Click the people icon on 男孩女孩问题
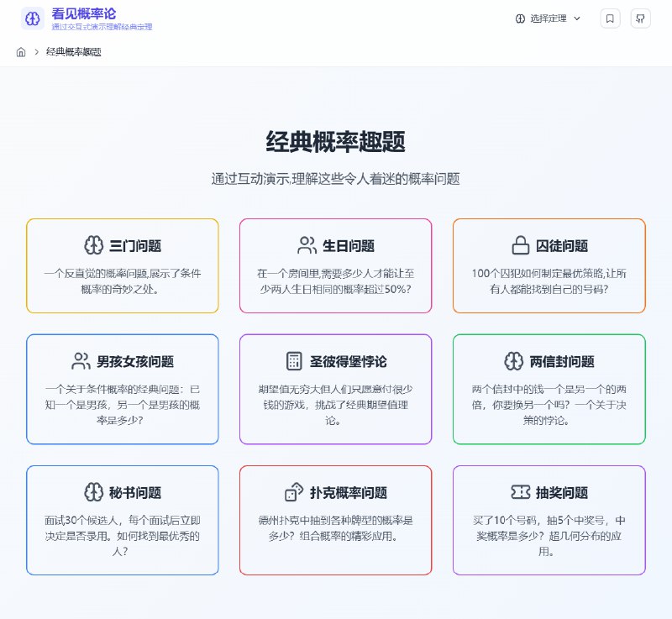 coord(80,360)
